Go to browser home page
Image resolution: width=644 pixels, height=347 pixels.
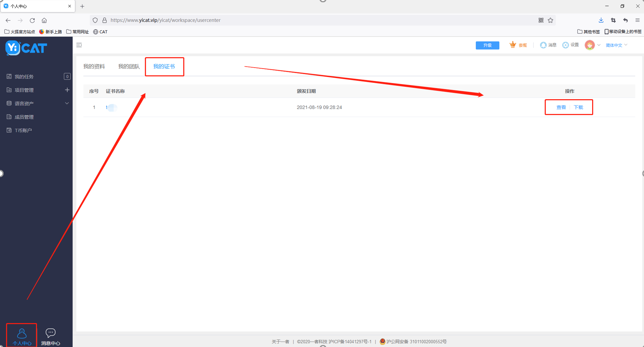tap(44, 20)
